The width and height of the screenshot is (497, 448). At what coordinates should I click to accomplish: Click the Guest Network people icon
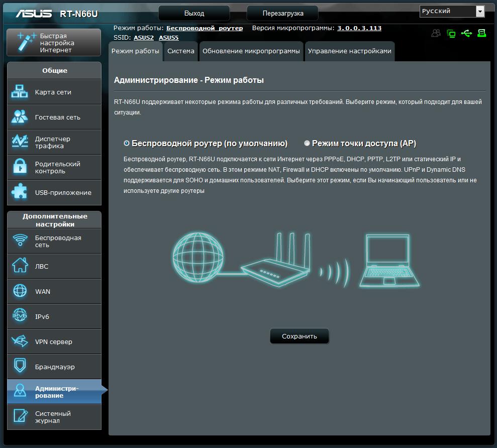coord(20,117)
